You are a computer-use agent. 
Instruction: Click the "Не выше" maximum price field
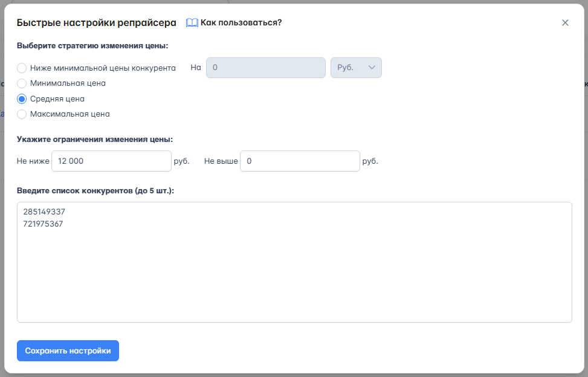click(299, 161)
